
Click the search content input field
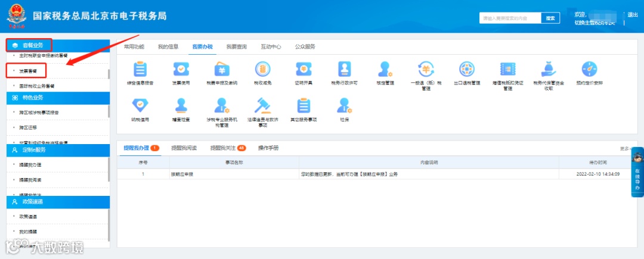(510, 18)
